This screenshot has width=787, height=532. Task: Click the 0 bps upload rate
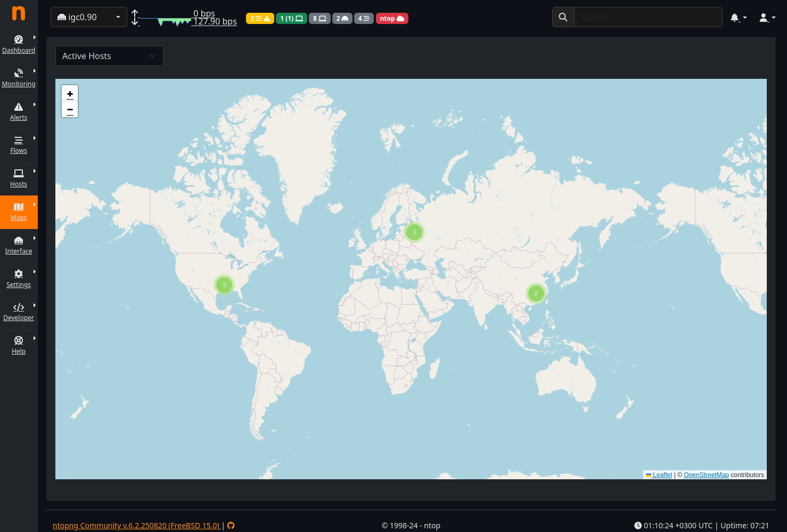(x=204, y=13)
